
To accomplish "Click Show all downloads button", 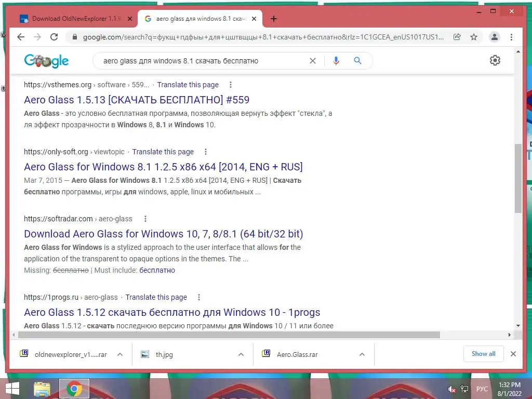I will click(x=484, y=354).
